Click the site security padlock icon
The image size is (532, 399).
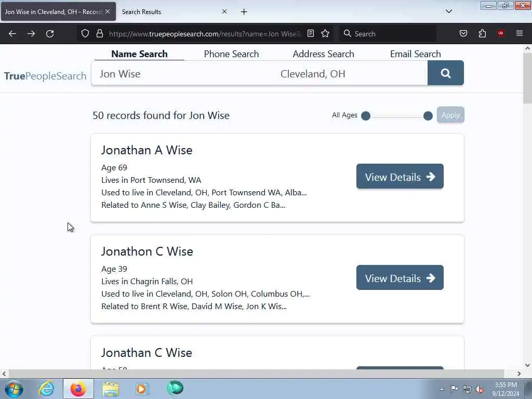99,33
